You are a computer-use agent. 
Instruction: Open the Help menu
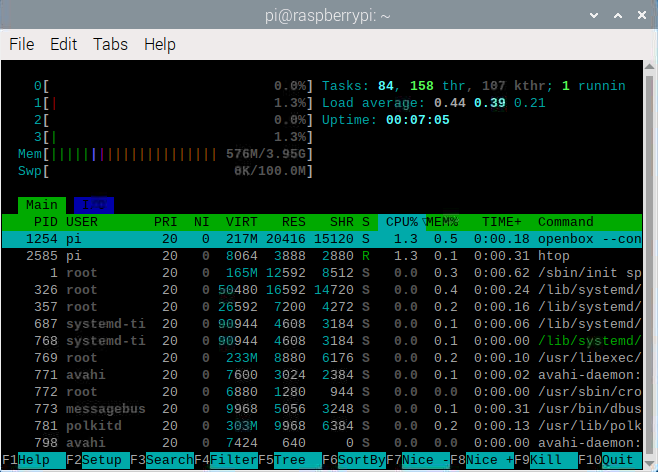(160, 44)
